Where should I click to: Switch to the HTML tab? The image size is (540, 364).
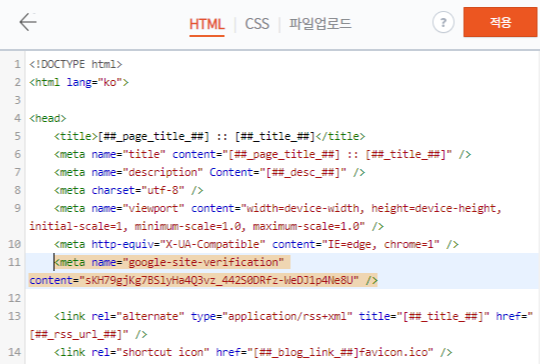coord(207,24)
